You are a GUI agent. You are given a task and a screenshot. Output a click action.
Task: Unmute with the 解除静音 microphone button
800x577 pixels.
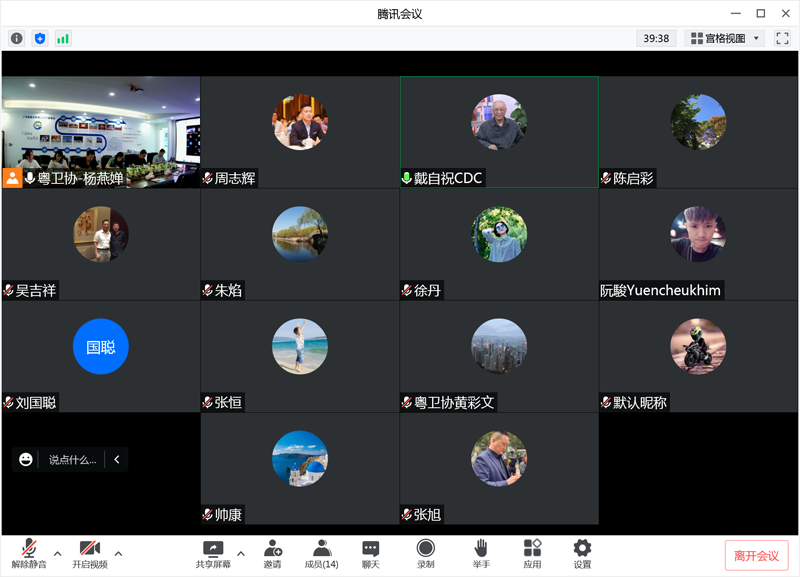(x=29, y=554)
